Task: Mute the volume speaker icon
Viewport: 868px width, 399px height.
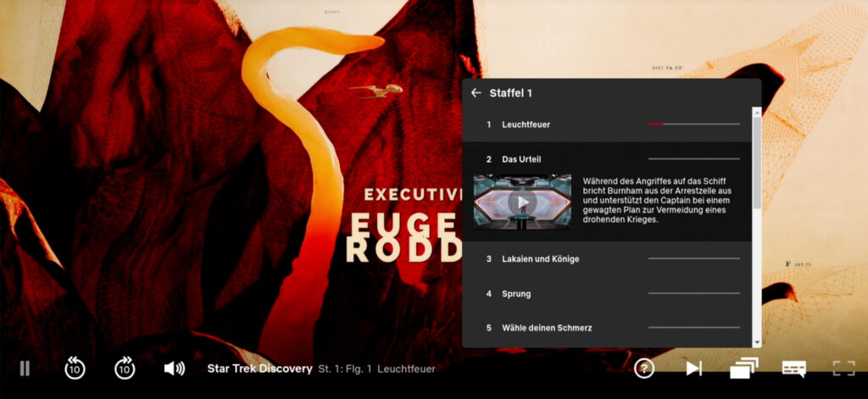Action: point(174,369)
